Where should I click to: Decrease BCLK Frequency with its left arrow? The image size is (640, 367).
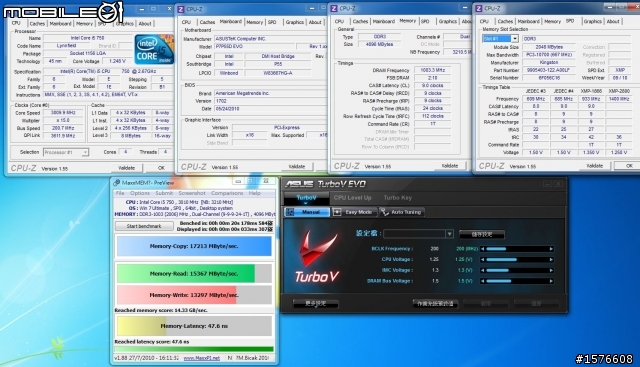click(x=483, y=249)
